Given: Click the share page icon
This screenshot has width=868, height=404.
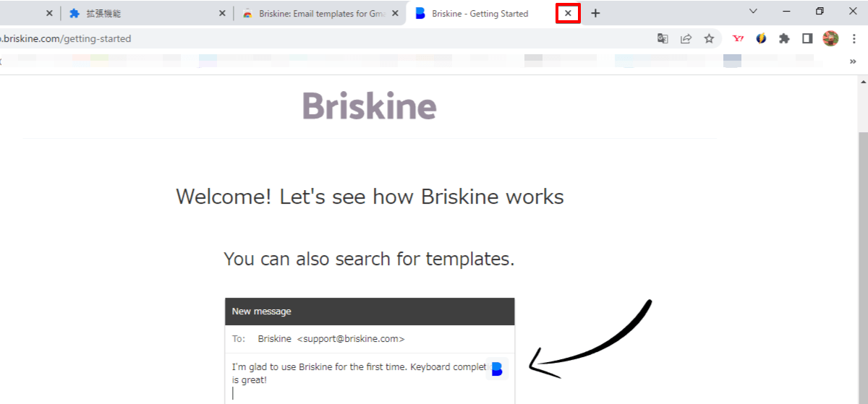Looking at the screenshot, I should tap(686, 39).
